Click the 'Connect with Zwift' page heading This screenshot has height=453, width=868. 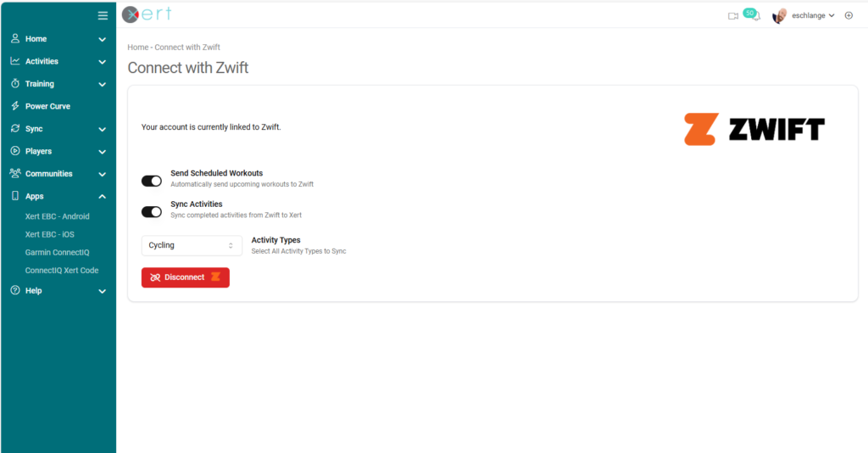pos(187,68)
